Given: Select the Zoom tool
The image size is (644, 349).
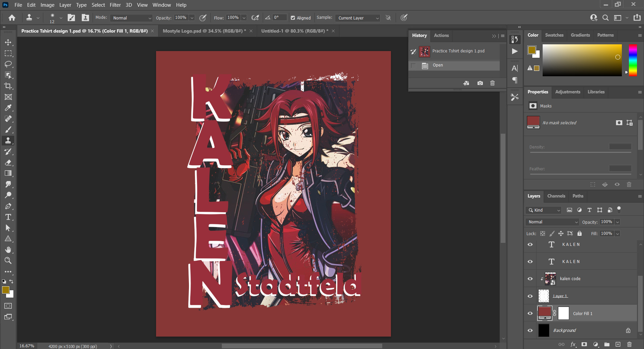Looking at the screenshot, I should click(x=8, y=261).
